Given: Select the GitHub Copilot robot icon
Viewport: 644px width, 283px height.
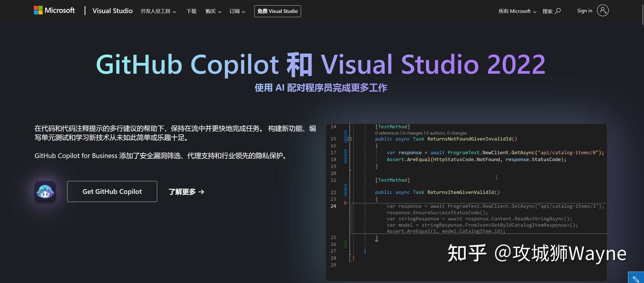Looking at the screenshot, I should [45, 191].
